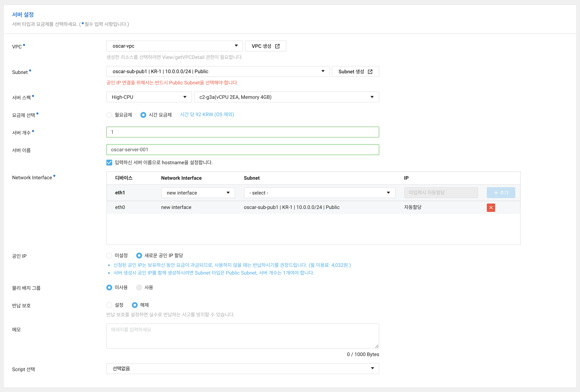Click the plus 추가 add interface button
This screenshot has height=392, width=580.
click(x=500, y=193)
